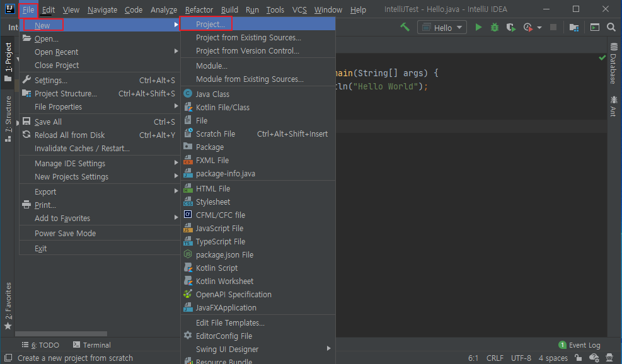Click Reload All from Disk
622x364 pixels.
click(x=100, y=135)
